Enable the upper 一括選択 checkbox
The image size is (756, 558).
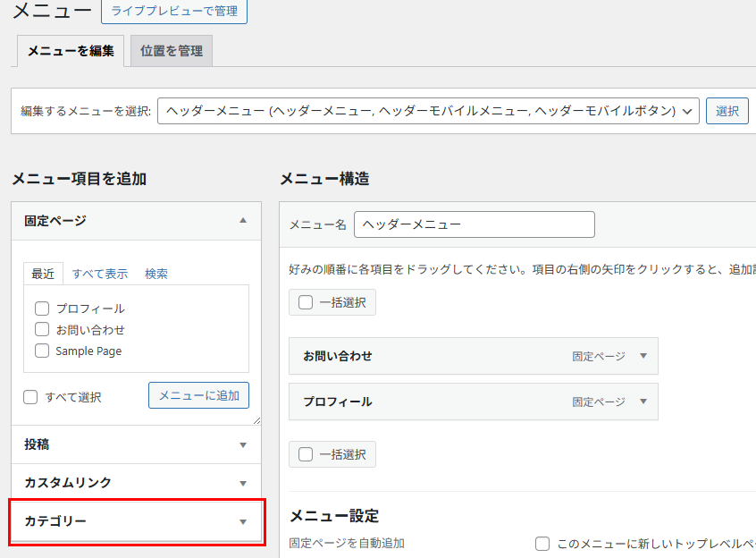[x=306, y=302]
